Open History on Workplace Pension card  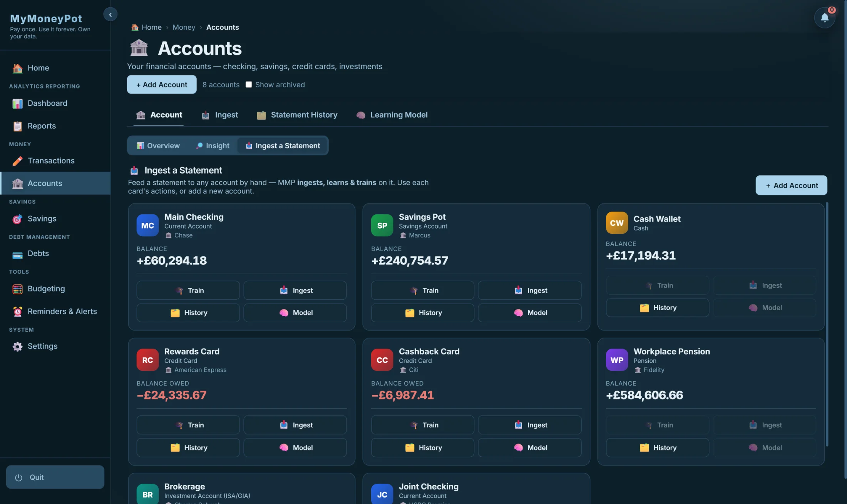coord(658,448)
